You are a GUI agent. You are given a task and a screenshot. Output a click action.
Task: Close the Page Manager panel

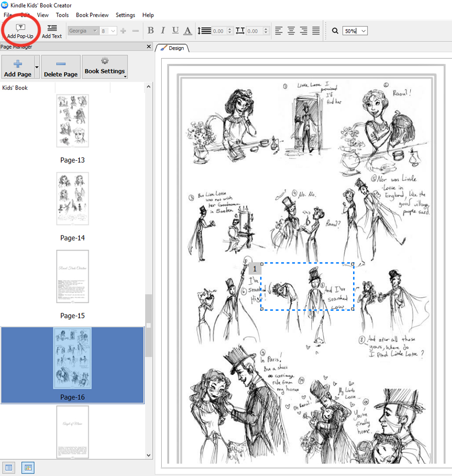pyautogui.click(x=149, y=47)
